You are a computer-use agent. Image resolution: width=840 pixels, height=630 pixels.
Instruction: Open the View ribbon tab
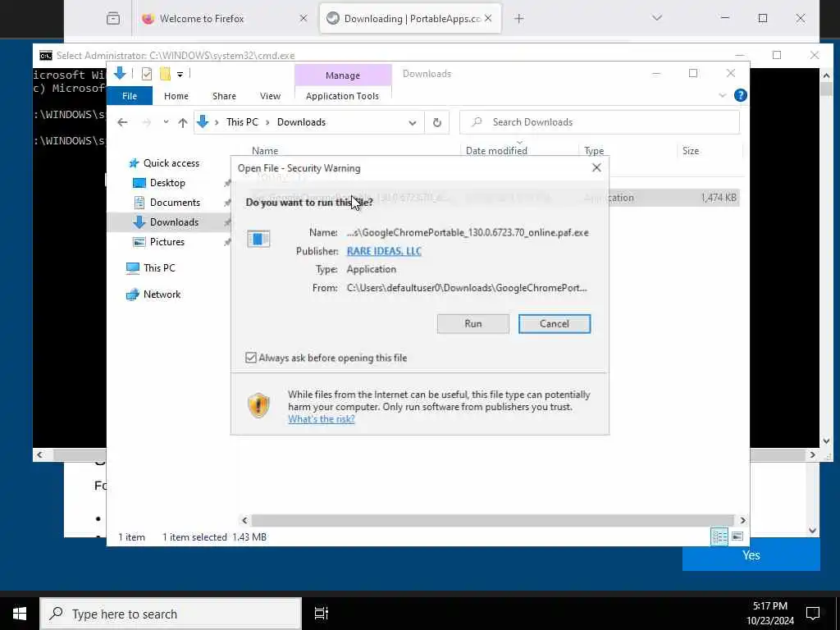point(270,96)
